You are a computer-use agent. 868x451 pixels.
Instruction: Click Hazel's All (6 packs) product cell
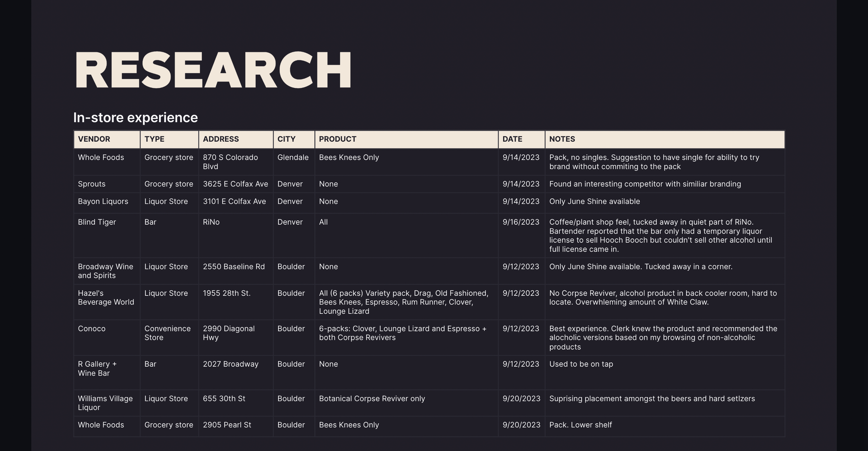[407, 302]
